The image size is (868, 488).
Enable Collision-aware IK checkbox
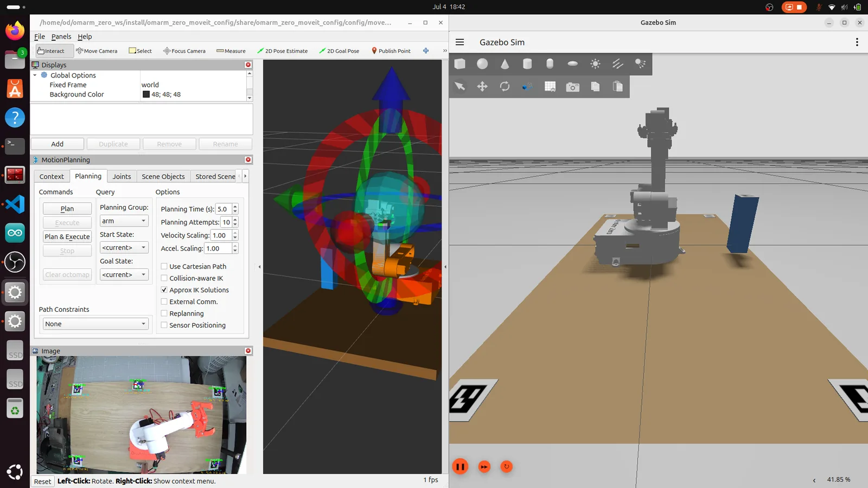tap(164, 278)
